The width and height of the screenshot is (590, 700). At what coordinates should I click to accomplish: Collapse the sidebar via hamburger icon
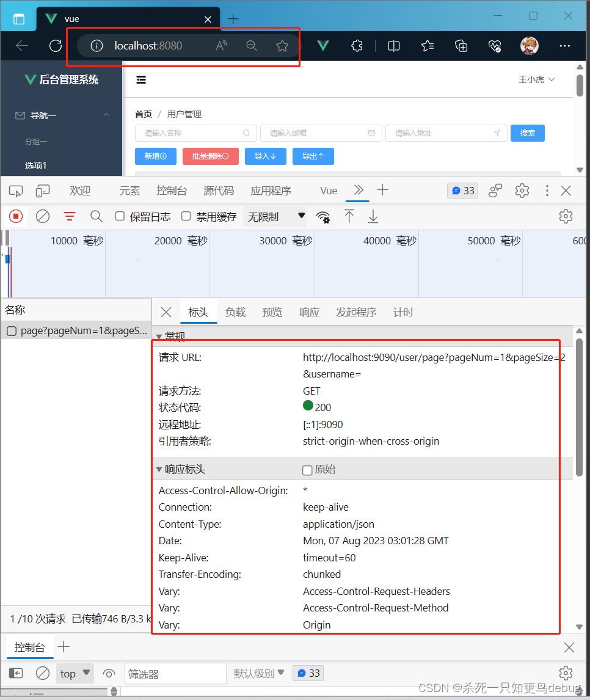click(140, 79)
